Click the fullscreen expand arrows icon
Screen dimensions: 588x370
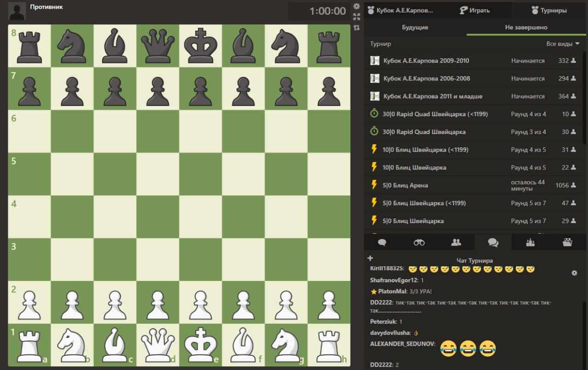[356, 17]
